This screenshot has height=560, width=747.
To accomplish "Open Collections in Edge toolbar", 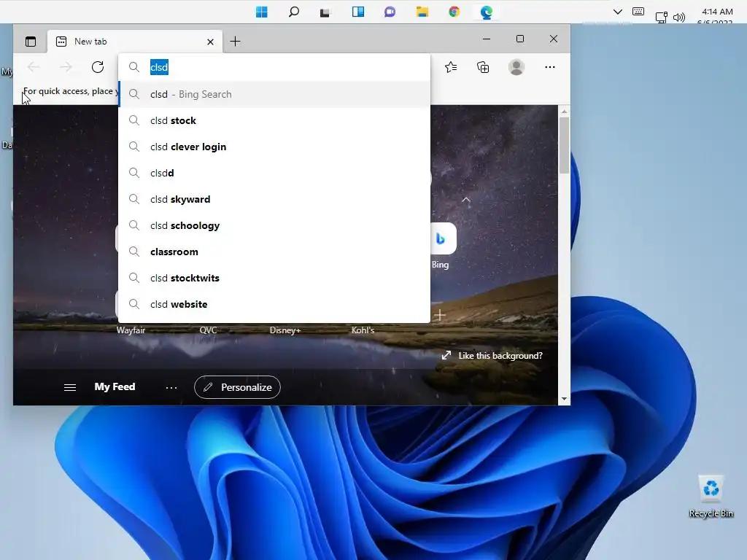I will pyautogui.click(x=483, y=67).
